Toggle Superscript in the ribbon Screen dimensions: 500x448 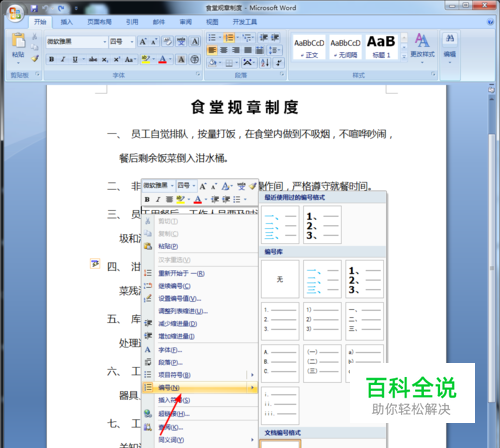pyautogui.click(x=116, y=60)
